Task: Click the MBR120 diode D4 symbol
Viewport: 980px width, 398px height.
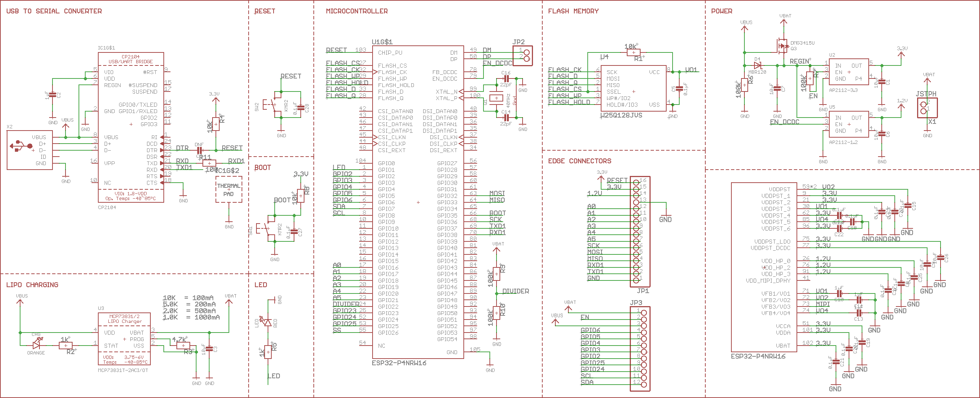Action: coord(757,65)
